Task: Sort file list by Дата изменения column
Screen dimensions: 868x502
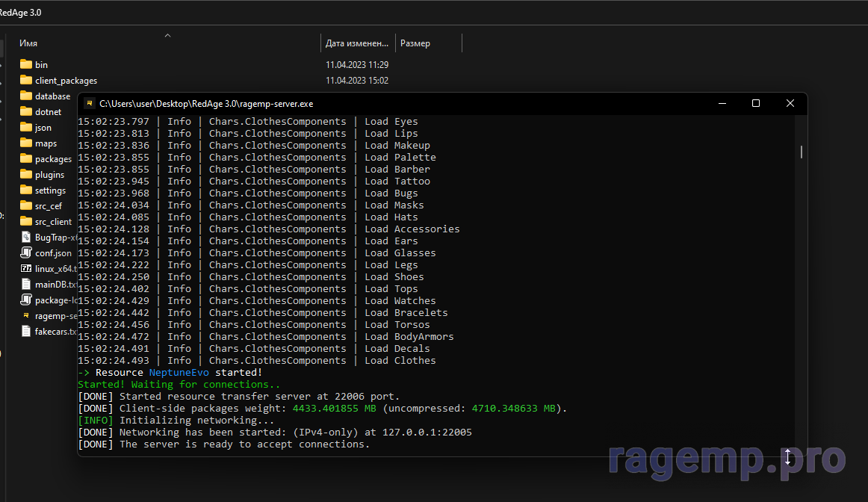Action: pos(357,43)
